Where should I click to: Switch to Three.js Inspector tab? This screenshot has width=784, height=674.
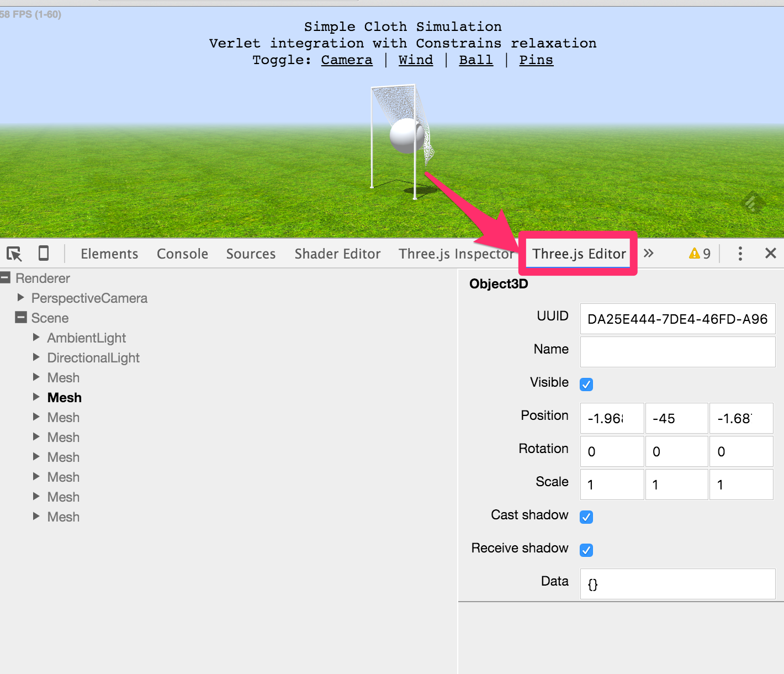point(456,254)
